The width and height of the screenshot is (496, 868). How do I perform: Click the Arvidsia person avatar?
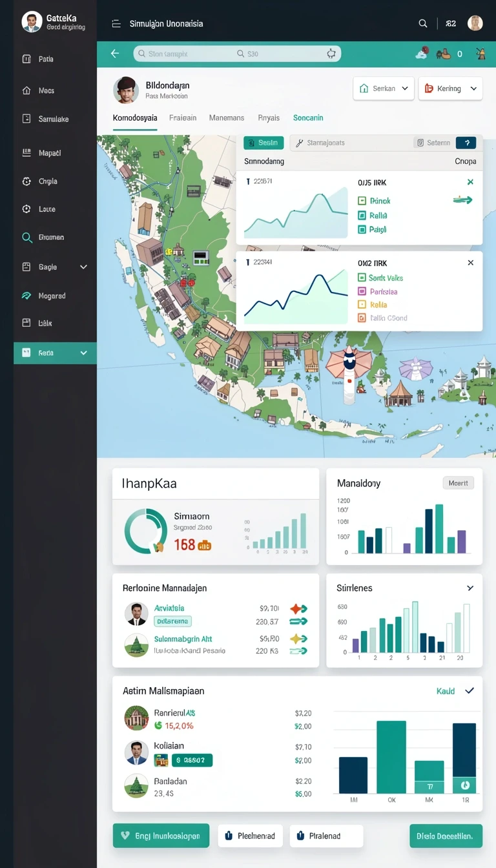pyautogui.click(x=136, y=614)
